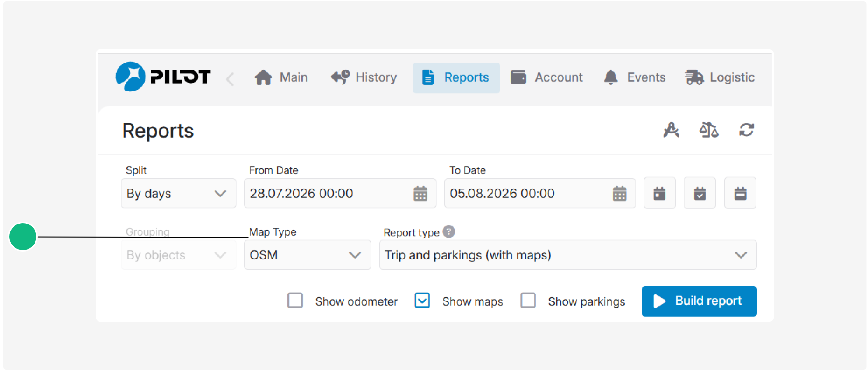This screenshot has height=371, width=868.
Task: Click the PILOT logo
Action: [x=163, y=77]
